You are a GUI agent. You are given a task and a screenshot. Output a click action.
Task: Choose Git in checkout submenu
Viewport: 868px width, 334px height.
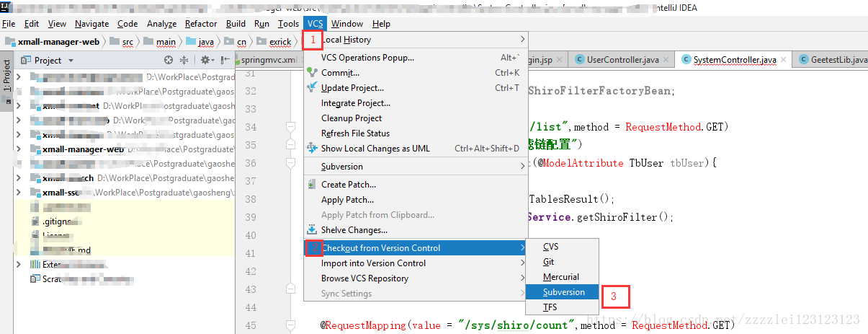click(562, 262)
